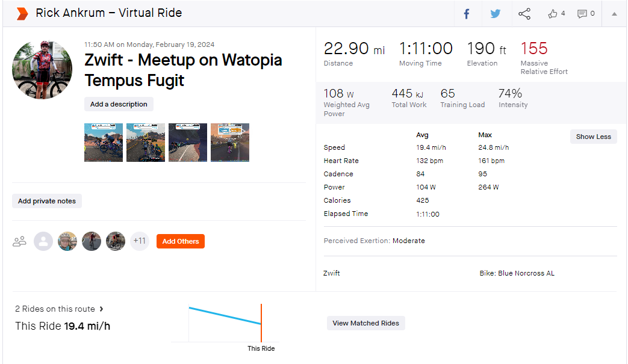Click Show Less to collapse stats
This screenshot has height=364, width=628.
594,137
